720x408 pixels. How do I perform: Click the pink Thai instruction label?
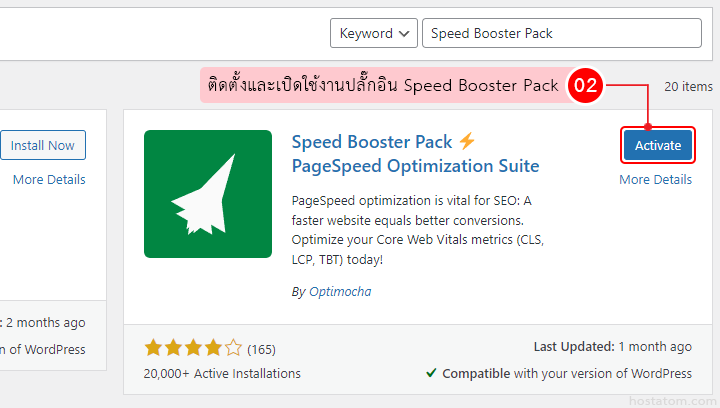383,86
